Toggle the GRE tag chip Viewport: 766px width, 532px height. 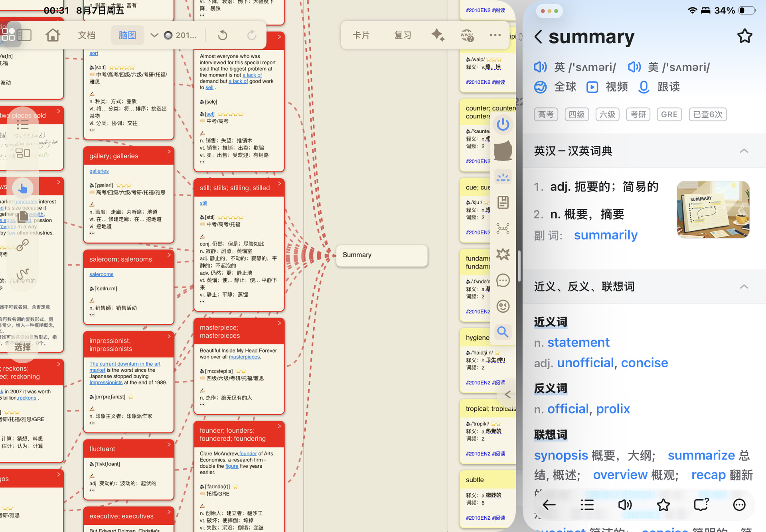point(669,114)
